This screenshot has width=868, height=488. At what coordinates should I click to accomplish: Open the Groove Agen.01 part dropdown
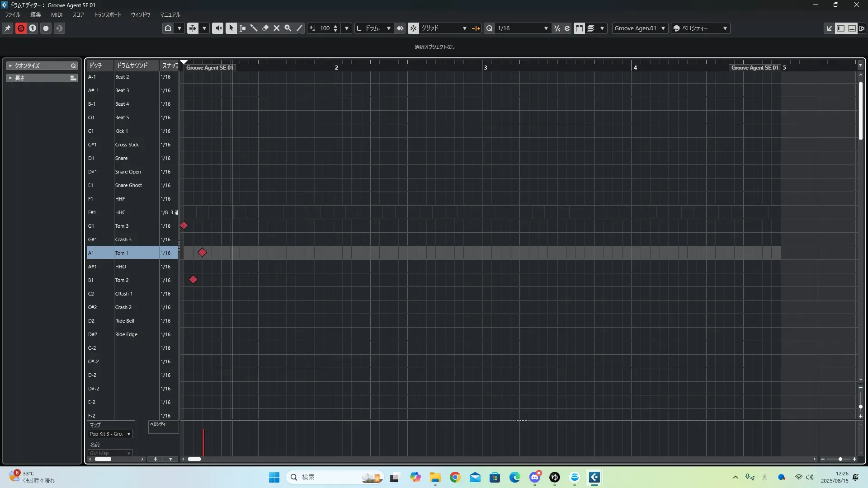pos(640,28)
